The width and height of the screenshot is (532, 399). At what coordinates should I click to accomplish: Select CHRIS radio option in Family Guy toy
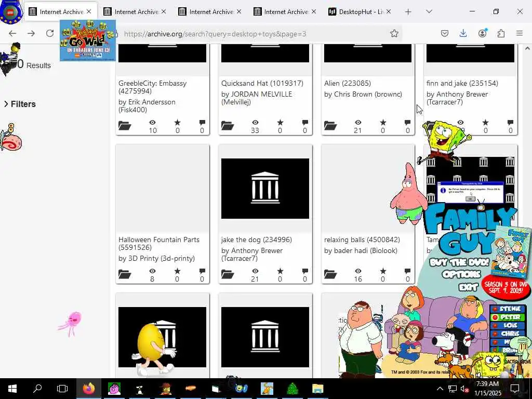pyautogui.click(x=507, y=334)
